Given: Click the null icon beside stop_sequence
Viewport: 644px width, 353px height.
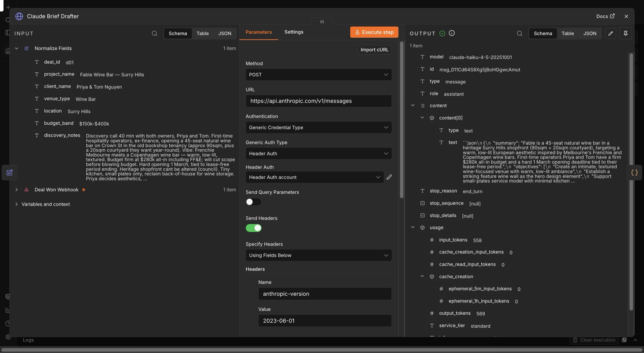Looking at the screenshot, I should coord(422,203).
